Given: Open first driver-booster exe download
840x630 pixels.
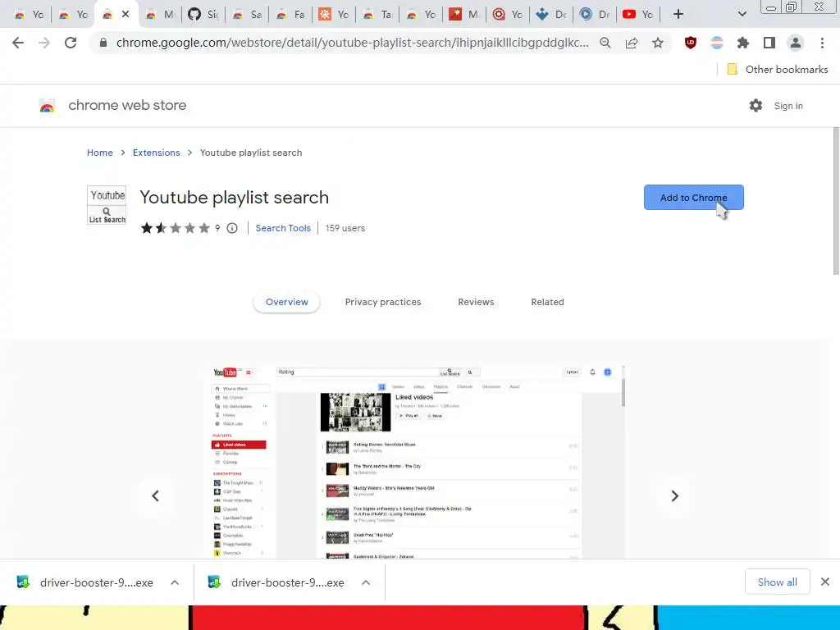Looking at the screenshot, I should pyautogui.click(x=85, y=582).
